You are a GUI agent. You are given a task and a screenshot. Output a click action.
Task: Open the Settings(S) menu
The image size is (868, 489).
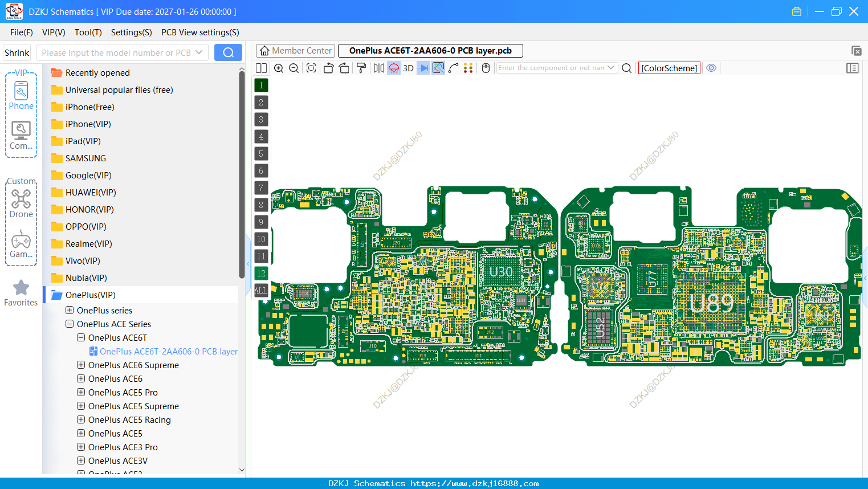click(132, 32)
